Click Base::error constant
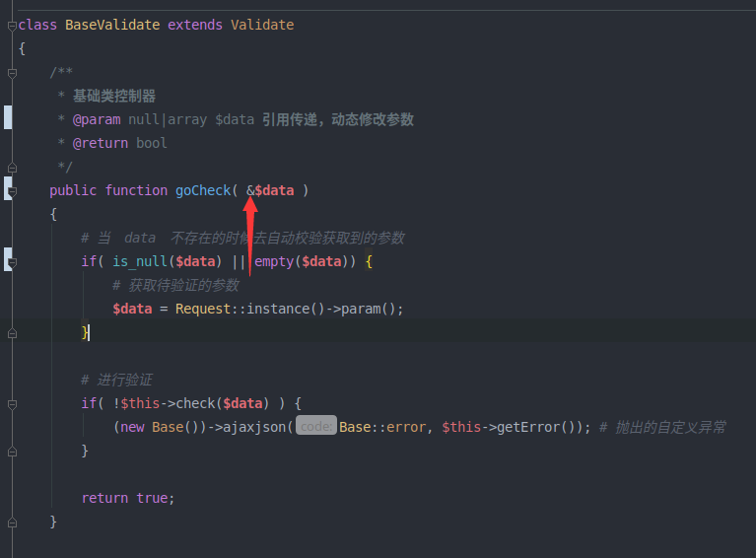 (382, 427)
